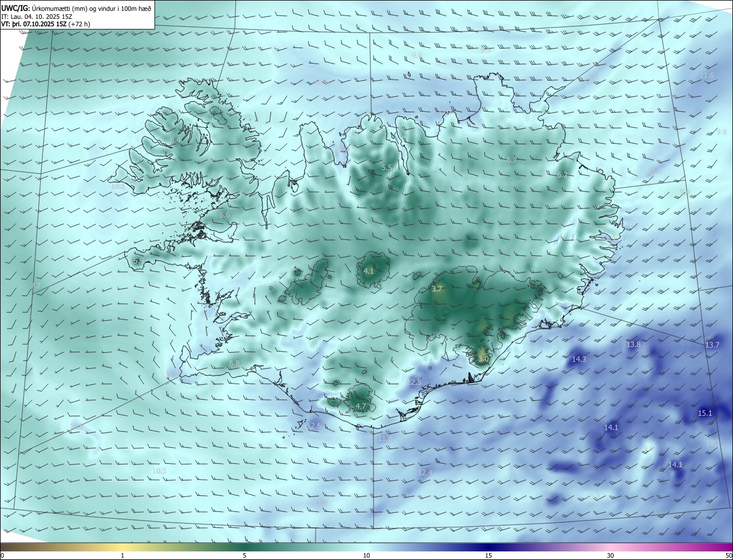The image size is (733, 560).
Task: Click the 13.8 value label
Action: (633, 345)
